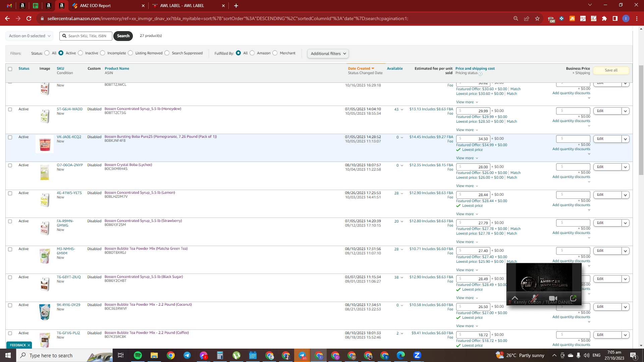
Task: Open Zoom from the taskbar
Action: (x=417, y=355)
